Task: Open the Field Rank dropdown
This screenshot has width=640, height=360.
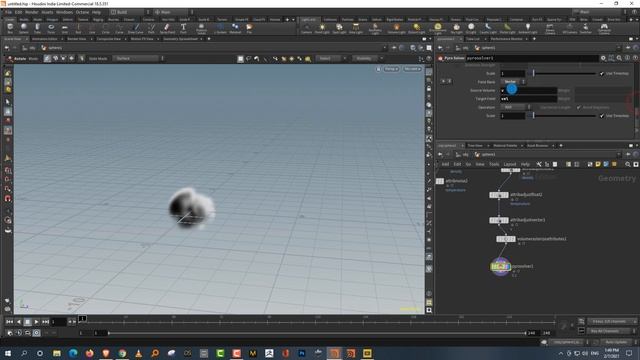Action: coord(513,82)
